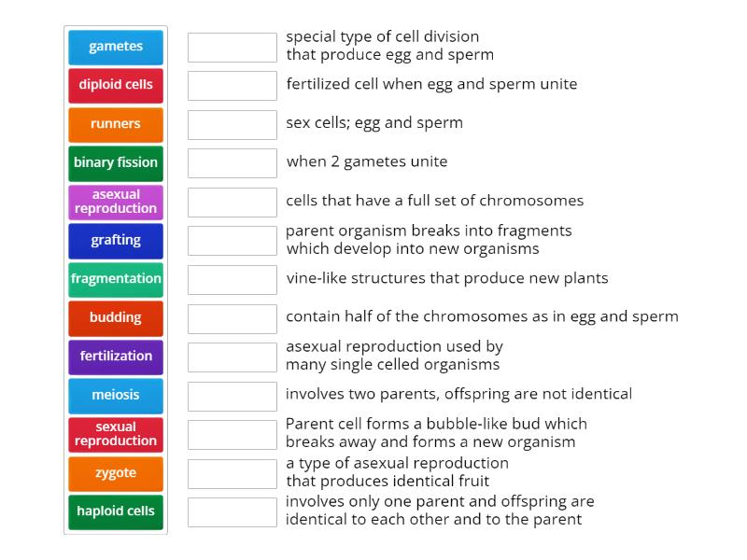Select the gametes term tile
This screenshot has width=747, height=560.
tap(116, 47)
